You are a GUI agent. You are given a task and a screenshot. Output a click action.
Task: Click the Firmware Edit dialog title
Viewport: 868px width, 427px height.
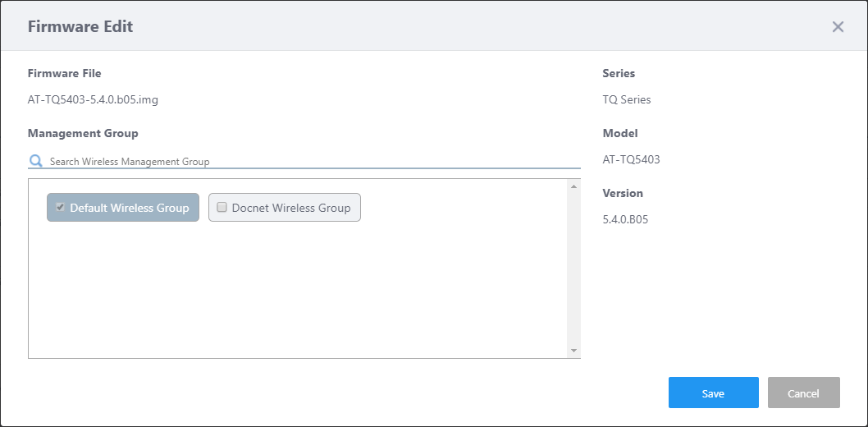pos(80,26)
